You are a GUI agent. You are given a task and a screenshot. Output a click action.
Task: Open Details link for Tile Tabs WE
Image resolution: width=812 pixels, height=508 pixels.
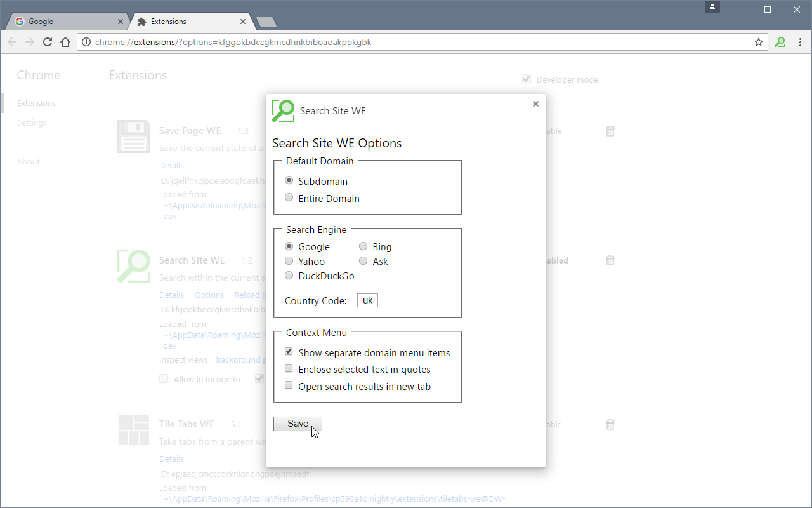tap(171, 458)
